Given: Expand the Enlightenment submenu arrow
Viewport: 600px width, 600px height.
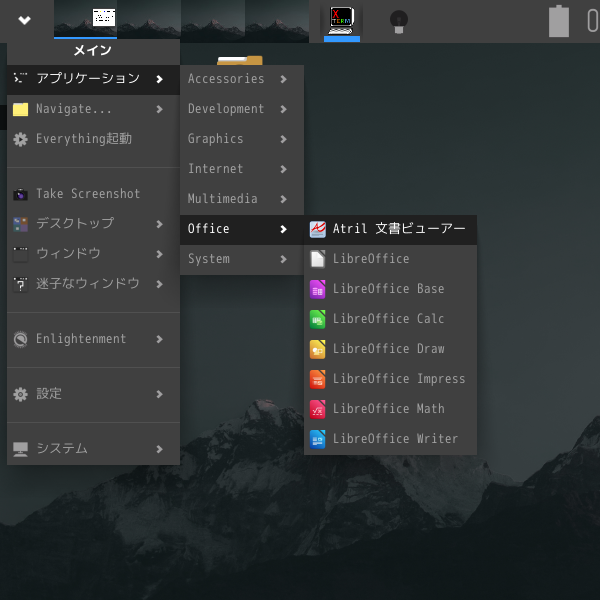Looking at the screenshot, I should click(160, 339).
